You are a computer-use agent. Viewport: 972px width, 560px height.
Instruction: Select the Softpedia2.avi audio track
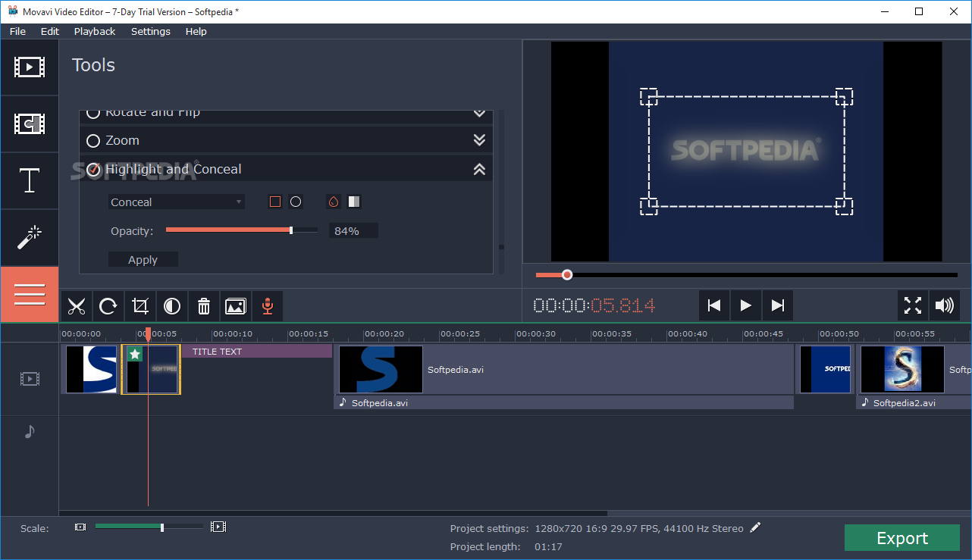pyautogui.click(x=914, y=403)
